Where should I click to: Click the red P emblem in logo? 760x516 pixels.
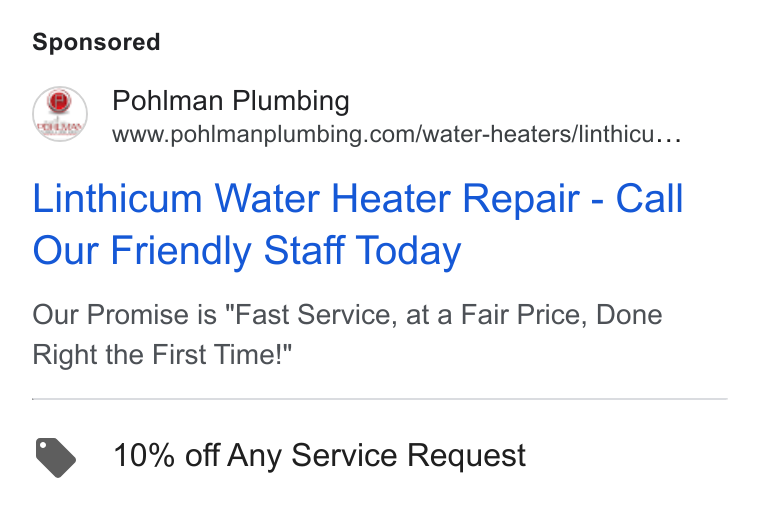point(59,101)
